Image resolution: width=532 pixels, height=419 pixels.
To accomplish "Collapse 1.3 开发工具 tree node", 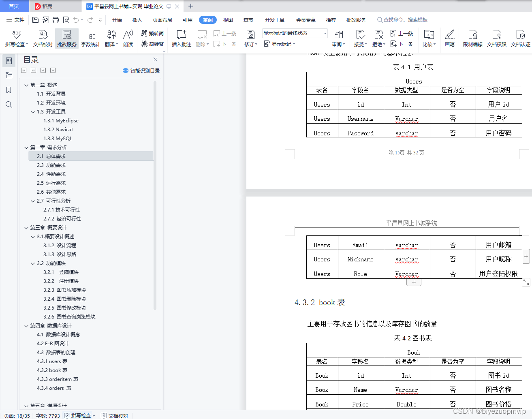I will [33, 112].
